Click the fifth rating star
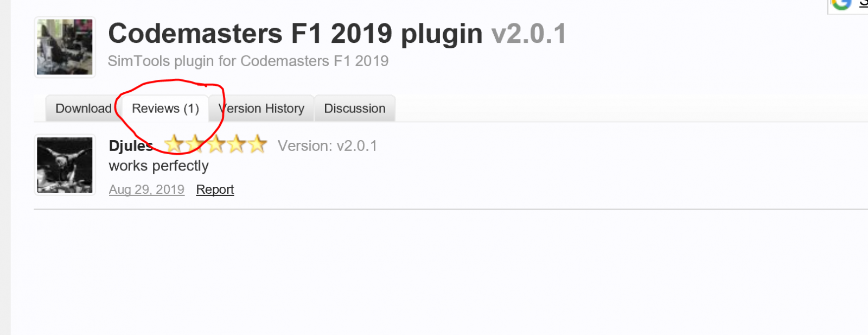 point(258,144)
